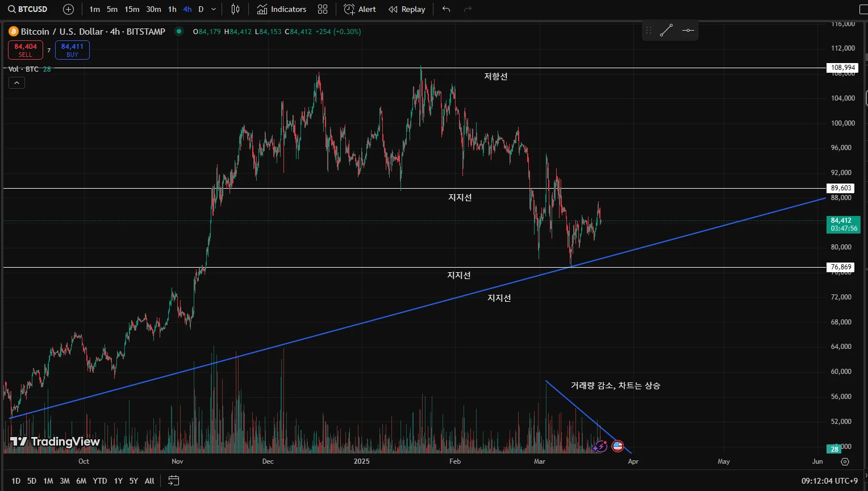Viewport: 868px width, 491px height.
Task: Open the timezone selector showing UTC+9
Action: [x=829, y=481]
